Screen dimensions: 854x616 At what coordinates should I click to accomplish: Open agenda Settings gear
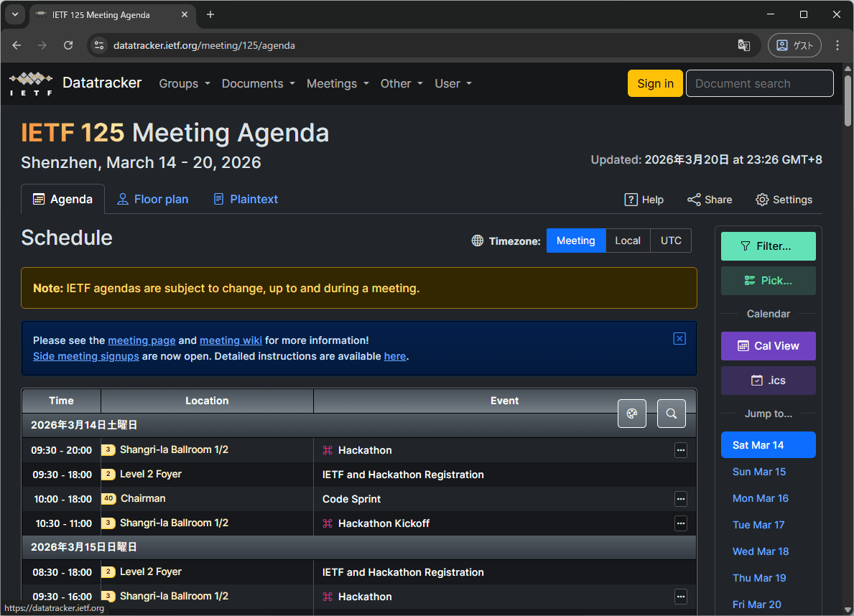(x=784, y=200)
